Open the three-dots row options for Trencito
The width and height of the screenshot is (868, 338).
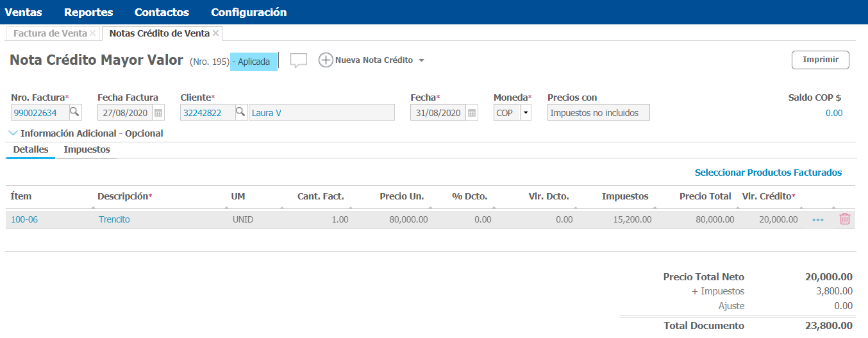coord(818,220)
